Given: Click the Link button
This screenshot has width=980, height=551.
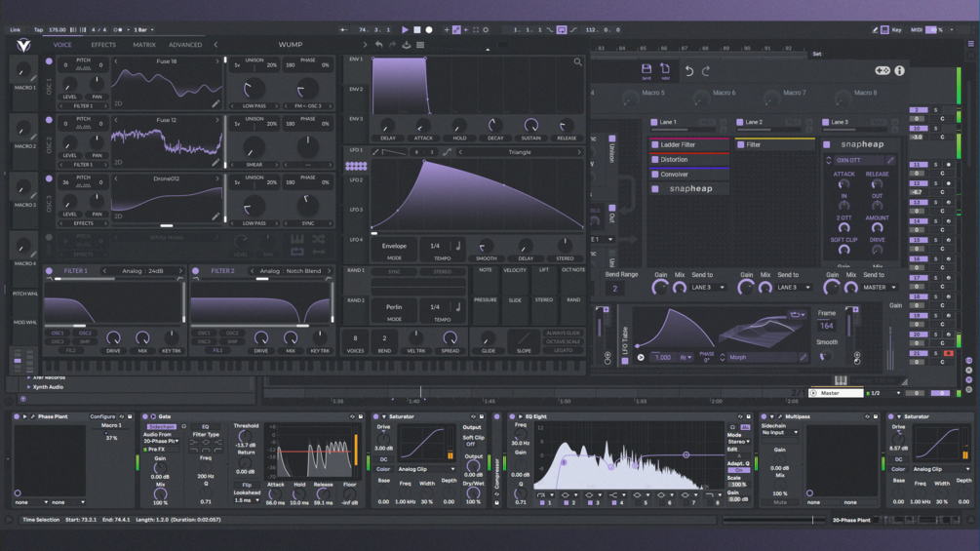Looking at the screenshot, I should point(15,29).
